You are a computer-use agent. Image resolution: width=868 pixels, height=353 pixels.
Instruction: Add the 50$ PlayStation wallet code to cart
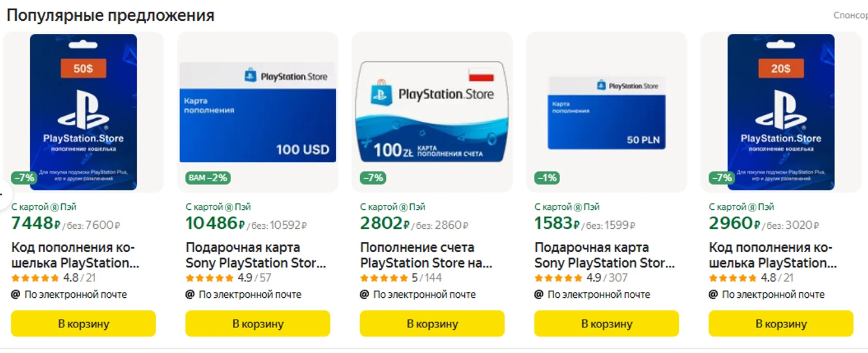[83, 324]
